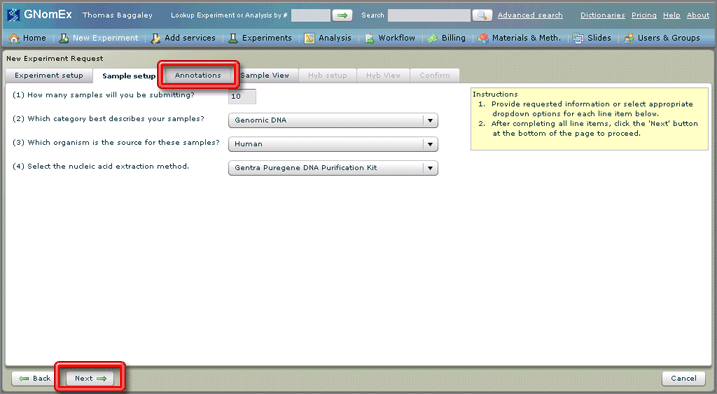Click the Next button
Viewport: 717px width, 394px height.
(90, 378)
